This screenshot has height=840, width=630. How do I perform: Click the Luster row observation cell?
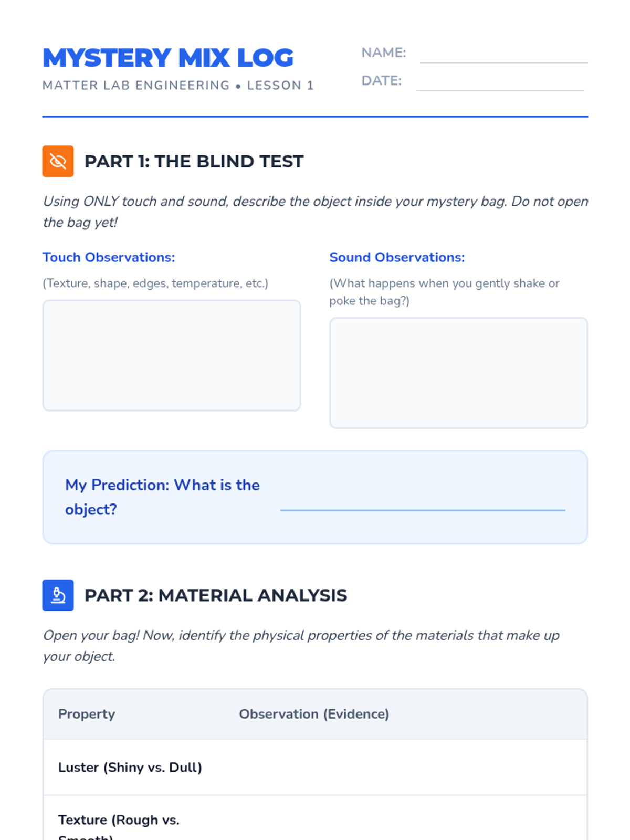405,768
